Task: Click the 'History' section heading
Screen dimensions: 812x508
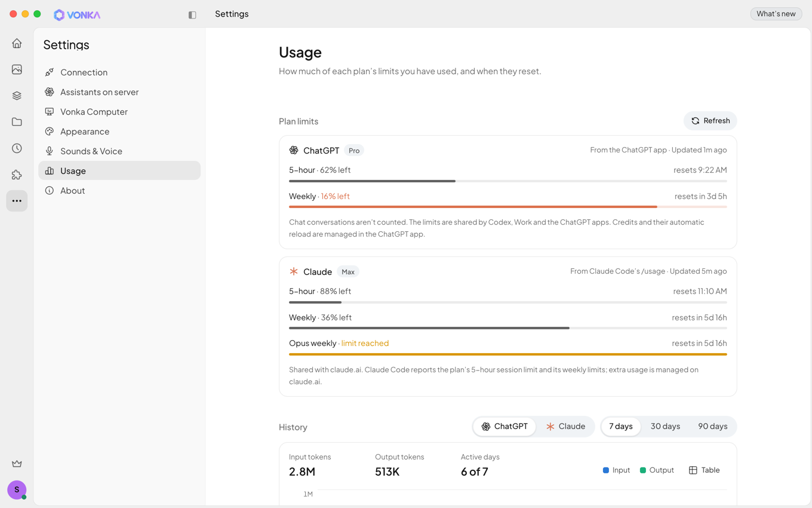Action: (293, 427)
